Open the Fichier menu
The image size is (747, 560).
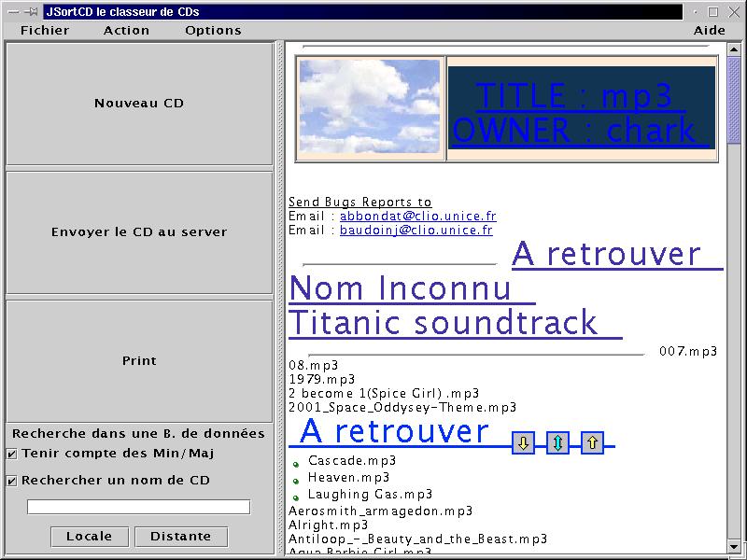(45, 30)
